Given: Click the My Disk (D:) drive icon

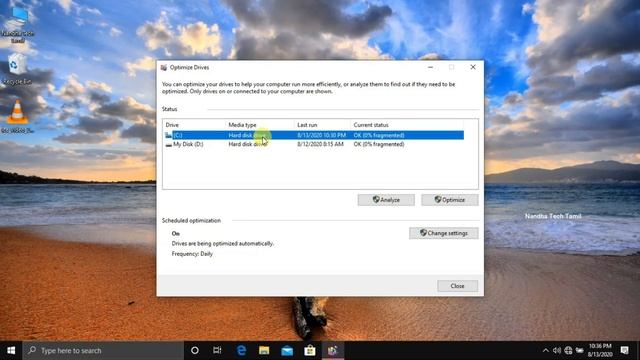Looking at the screenshot, I should (169, 144).
